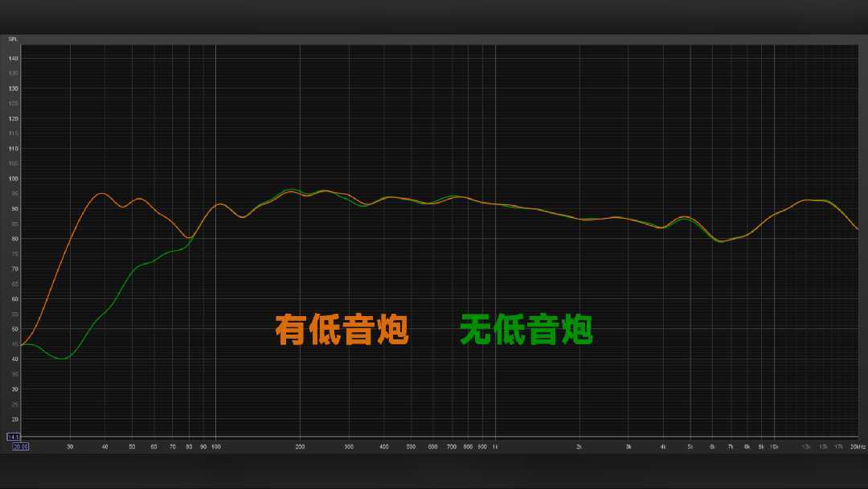Click the 100 dB label on SPL axis
This screenshot has height=489, width=868.
pyautogui.click(x=14, y=179)
